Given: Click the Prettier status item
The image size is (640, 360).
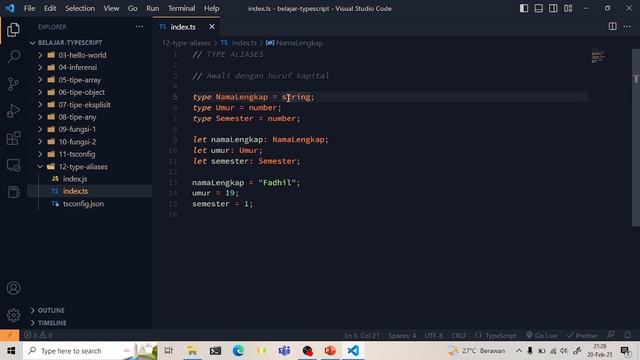Looking at the screenshot, I should [x=582, y=335].
